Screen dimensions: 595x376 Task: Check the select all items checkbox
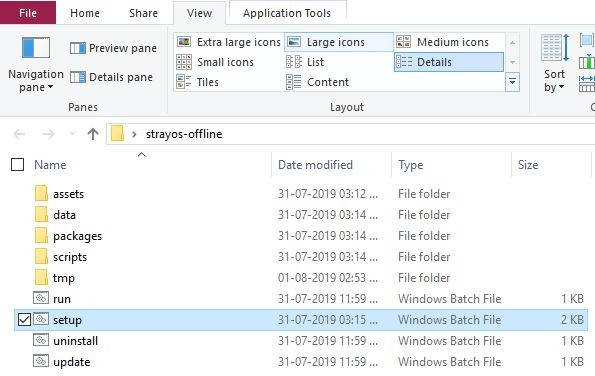[x=17, y=165]
